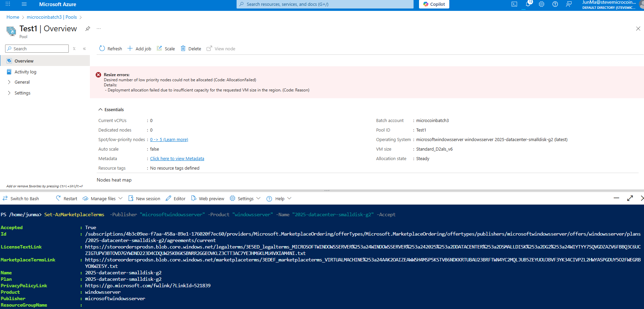Focus the top resource search bar
This screenshot has width=644, height=309.
tap(325, 4)
